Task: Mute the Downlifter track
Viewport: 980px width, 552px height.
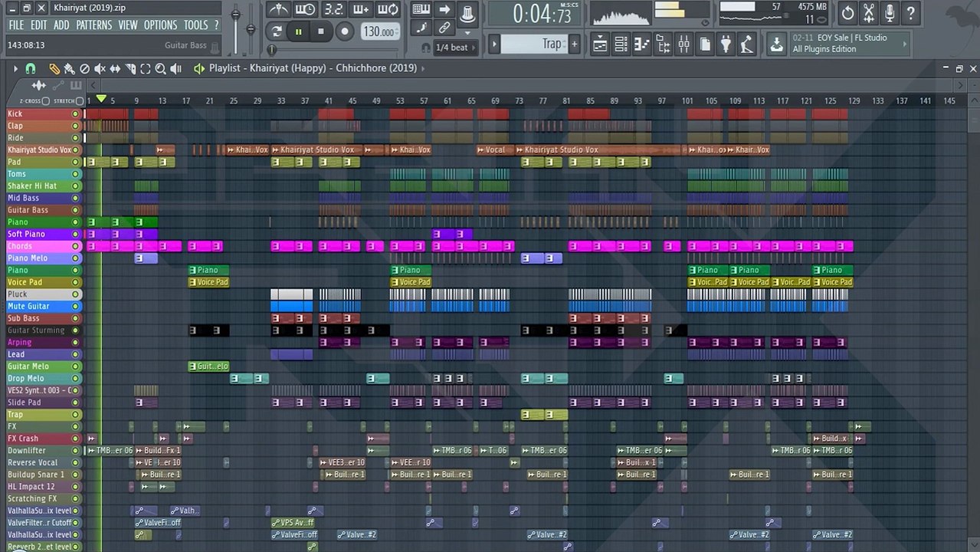Action: point(75,451)
